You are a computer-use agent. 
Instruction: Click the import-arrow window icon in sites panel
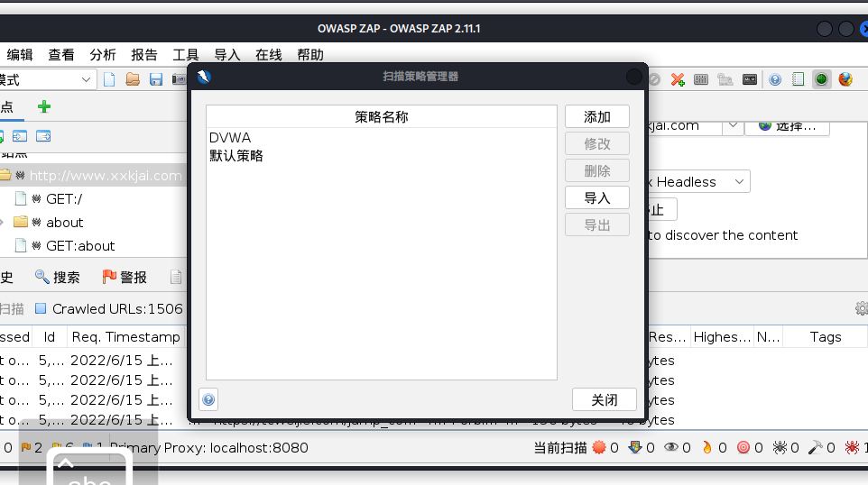[20, 136]
